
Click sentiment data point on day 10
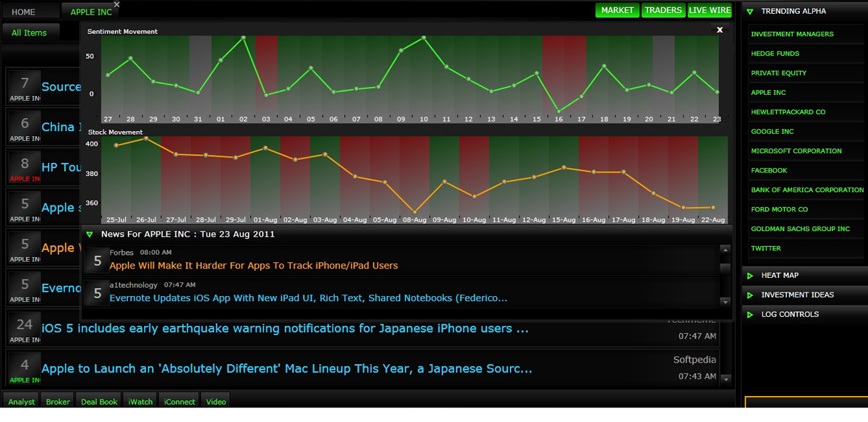click(423, 37)
